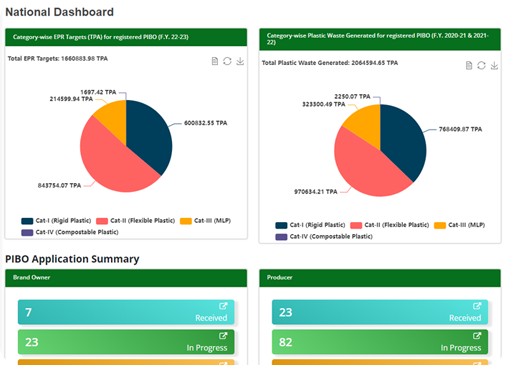
Task: Open external link icon on Brand Owner Received card
Action: pos(223,306)
